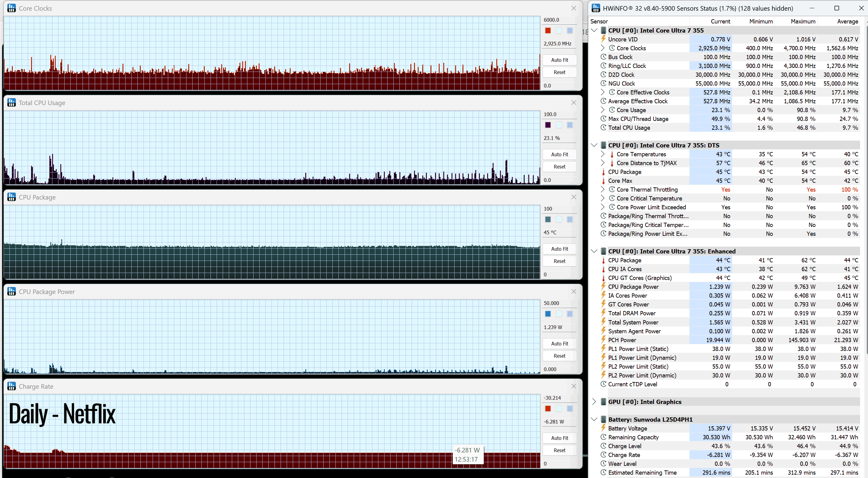The width and height of the screenshot is (868, 478).
Task: Click the HWiNFO icon in Core Clocks title
Action: click(12, 8)
